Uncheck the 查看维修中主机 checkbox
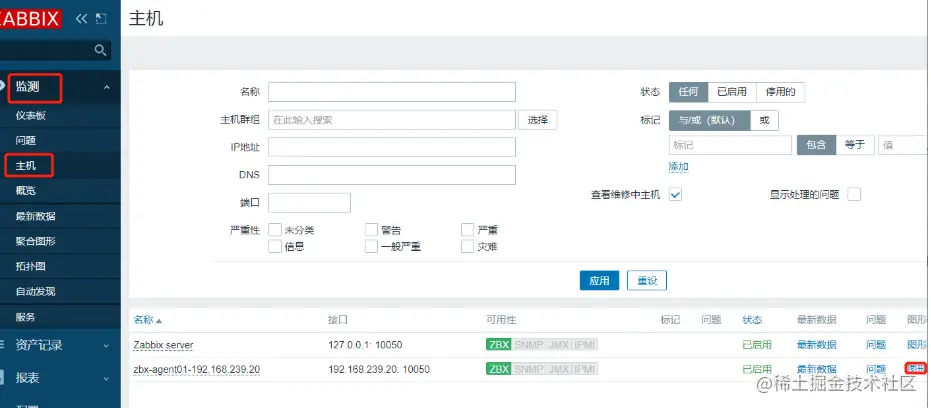This screenshot has width=931, height=408. [x=676, y=194]
